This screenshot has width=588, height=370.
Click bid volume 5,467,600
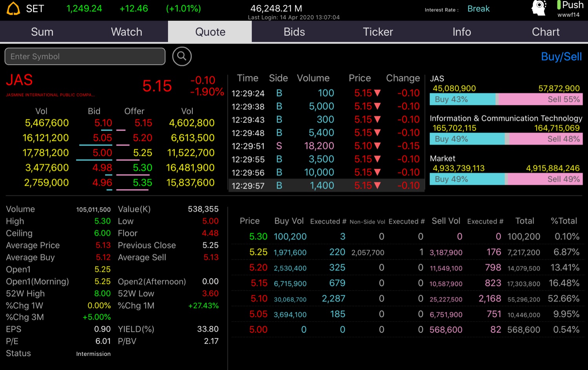(47, 123)
